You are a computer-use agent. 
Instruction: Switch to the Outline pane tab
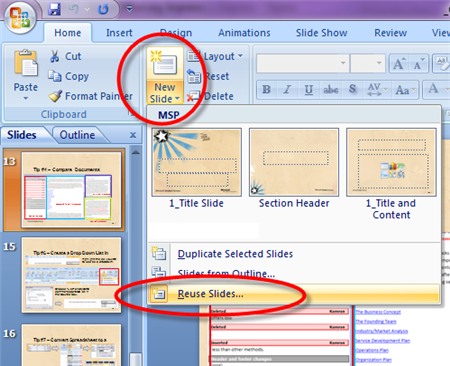pos(77,135)
